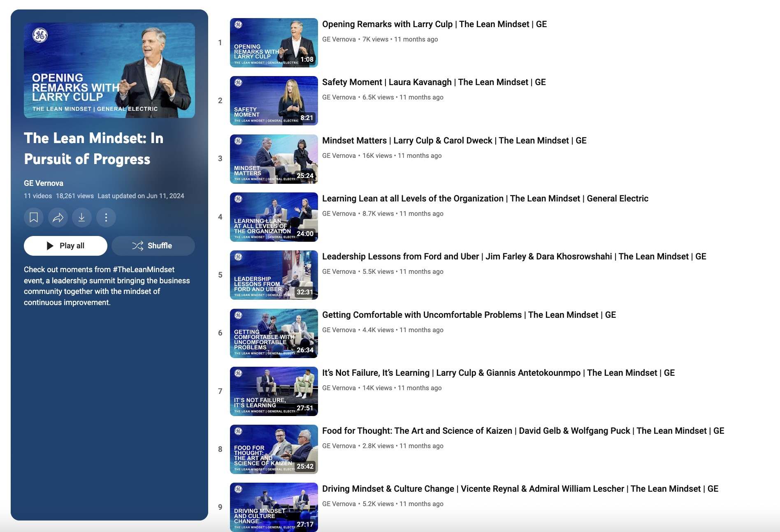
Task: Click title 'Leadership Lessons from Ford and Uber'
Action: pyautogui.click(x=514, y=257)
